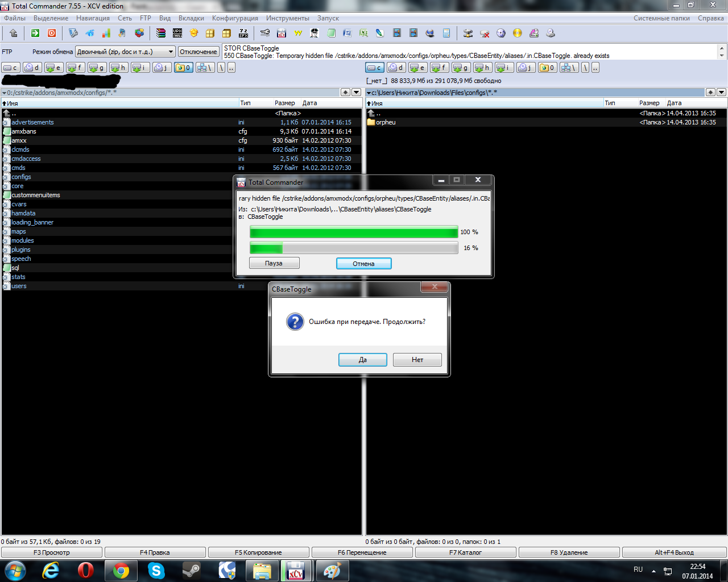This screenshot has width=728, height=582.
Task: Pause the copy with Пауза button
Action: click(274, 263)
